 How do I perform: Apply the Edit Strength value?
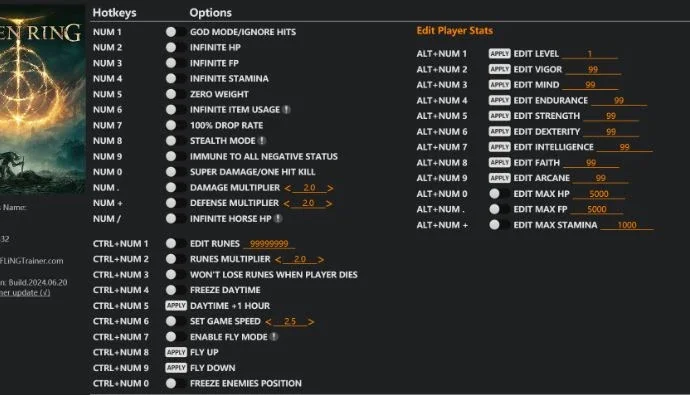[x=499, y=116]
